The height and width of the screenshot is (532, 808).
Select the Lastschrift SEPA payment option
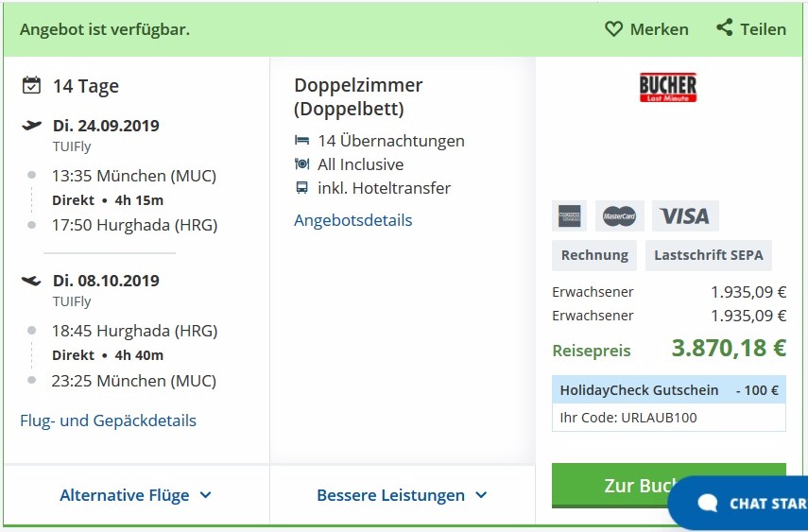(708, 255)
